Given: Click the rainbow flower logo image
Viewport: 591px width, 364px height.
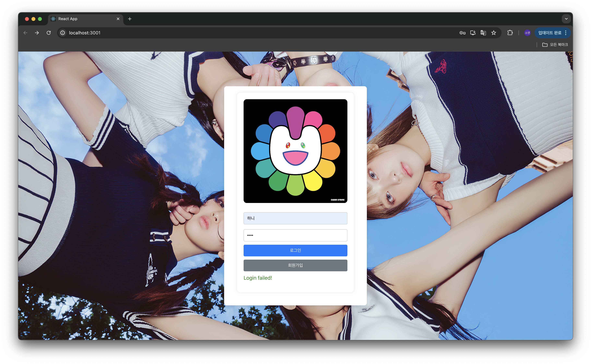Looking at the screenshot, I should pos(295,151).
